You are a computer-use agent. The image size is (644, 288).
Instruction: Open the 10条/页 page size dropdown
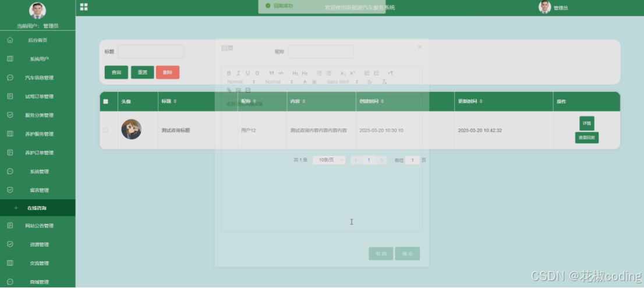[329, 160]
